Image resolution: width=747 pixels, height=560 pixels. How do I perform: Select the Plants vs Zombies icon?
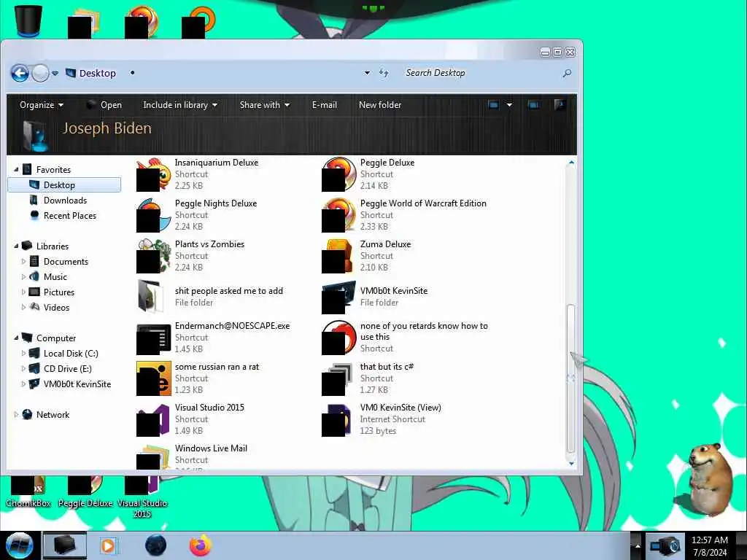pyautogui.click(x=153, y=256)
